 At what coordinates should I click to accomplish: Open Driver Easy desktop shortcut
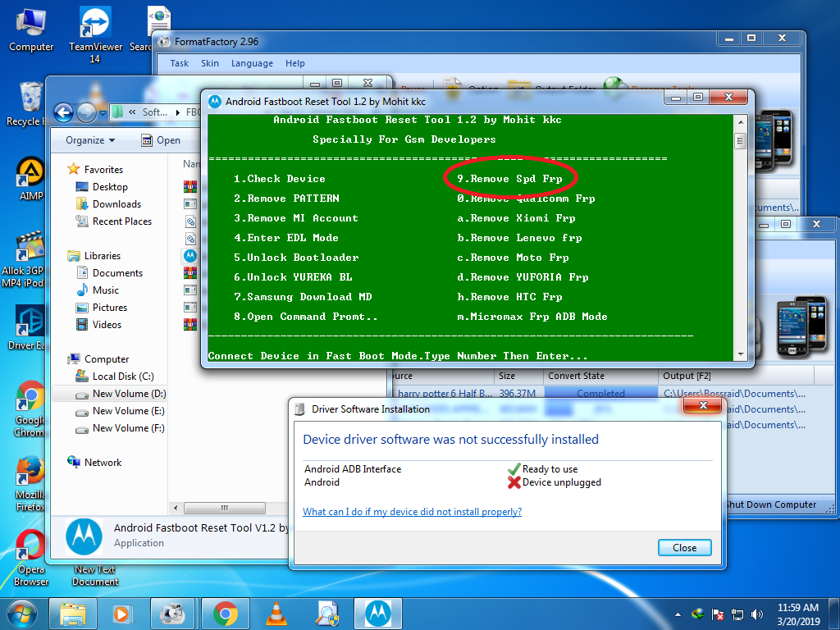coord(27,326)
